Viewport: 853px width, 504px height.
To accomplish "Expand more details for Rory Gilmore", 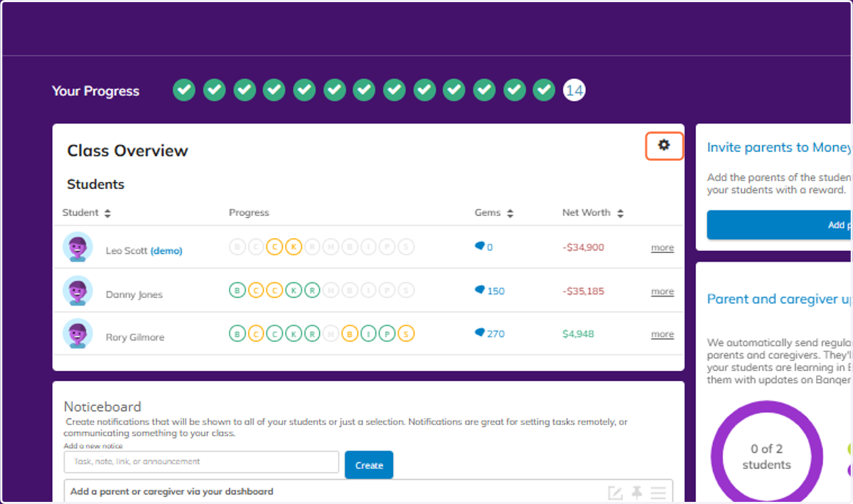I will [662, 333].
